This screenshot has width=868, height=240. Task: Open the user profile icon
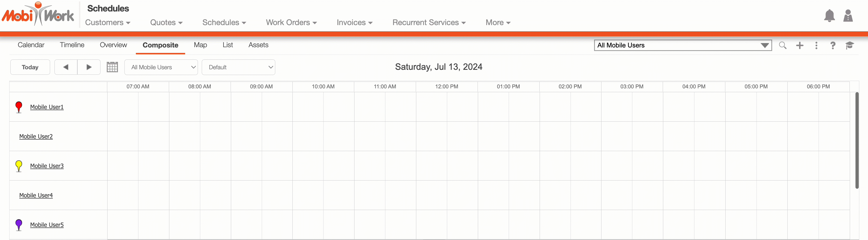pos(848,16)
